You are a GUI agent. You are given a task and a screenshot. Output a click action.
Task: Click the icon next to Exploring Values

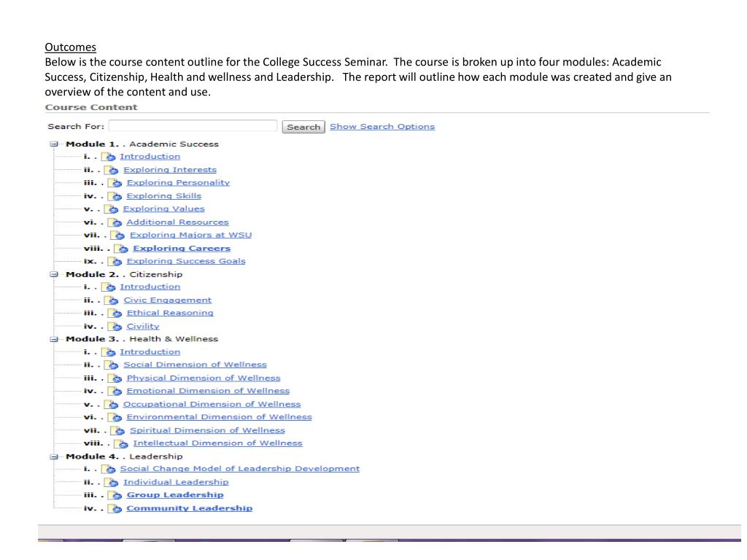(112, 209)
